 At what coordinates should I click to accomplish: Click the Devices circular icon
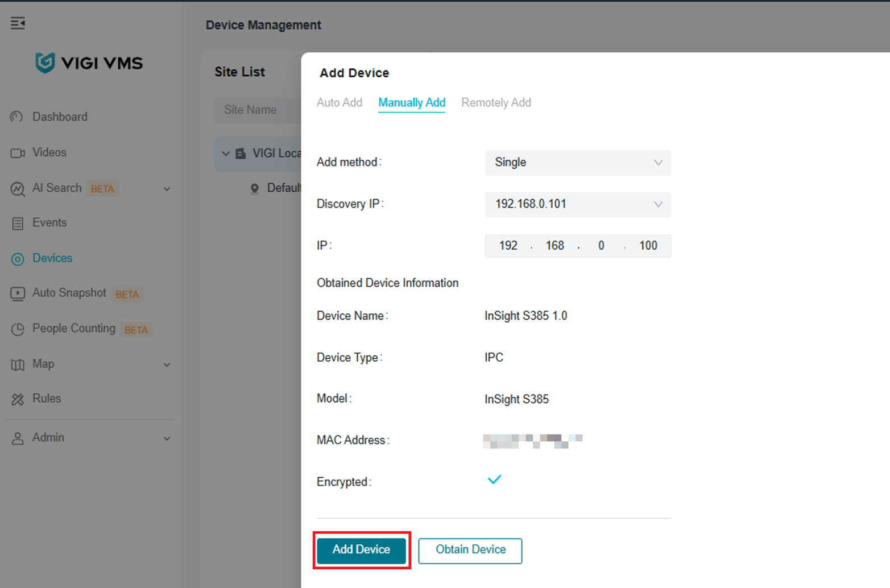pos(18,259)
